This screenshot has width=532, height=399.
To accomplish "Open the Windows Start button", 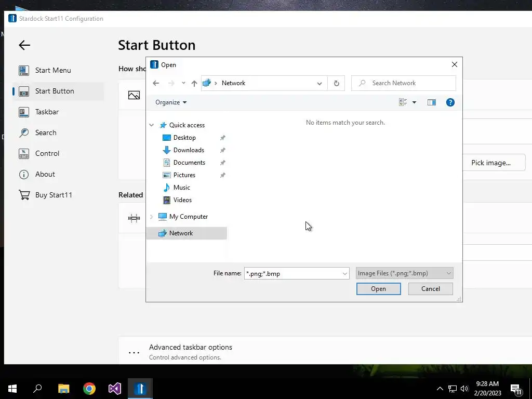I will tap(12, 389).
